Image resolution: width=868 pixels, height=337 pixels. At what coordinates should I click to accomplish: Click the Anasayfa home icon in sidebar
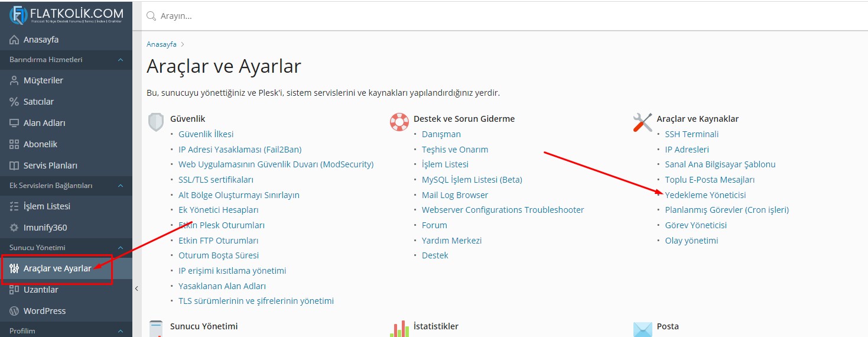[14, 40]
